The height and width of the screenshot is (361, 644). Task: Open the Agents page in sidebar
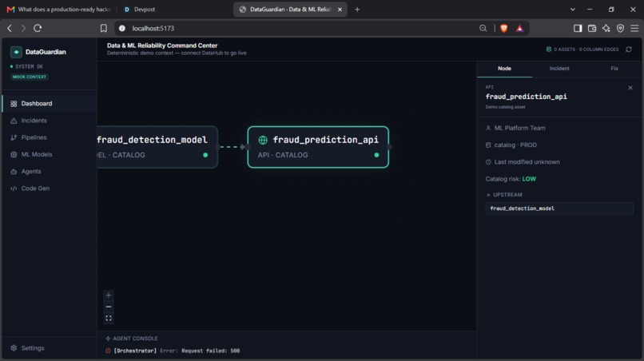[x=50, y=171]
